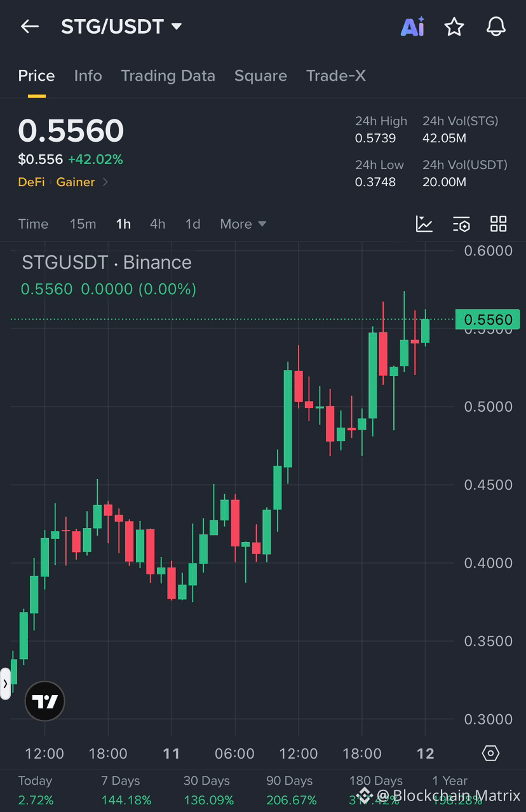Select the 4h timeframe
526x812 pixels.
[158, 224]
